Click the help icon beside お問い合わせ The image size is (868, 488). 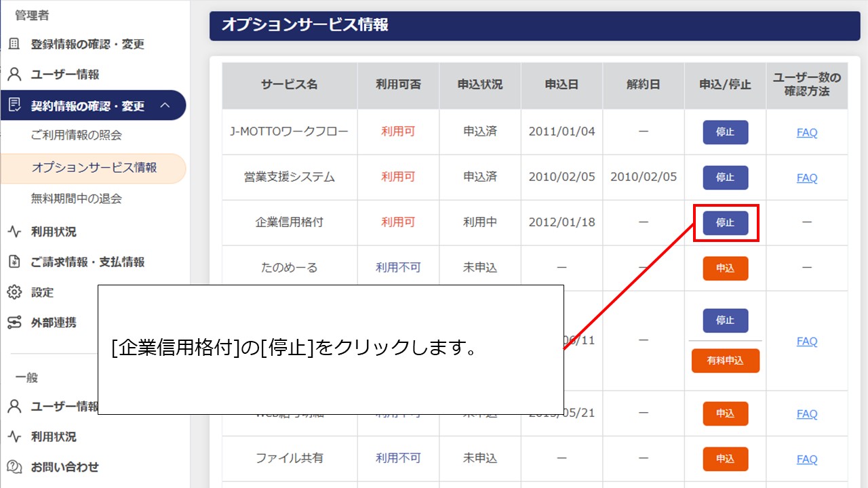coord(14,467)
